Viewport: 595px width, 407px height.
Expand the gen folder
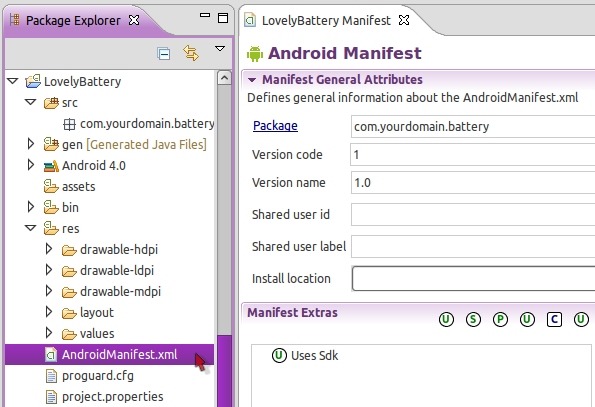[x=31, y=144]
